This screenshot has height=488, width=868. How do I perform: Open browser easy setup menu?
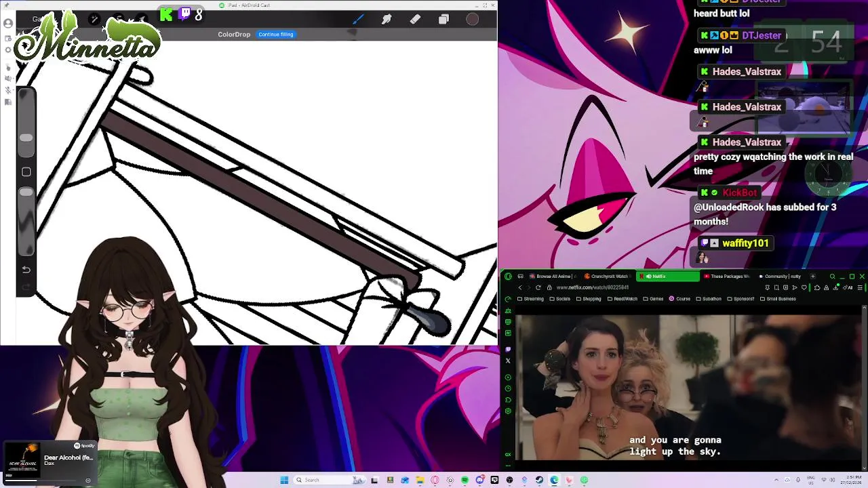click(x=860, y=287)
